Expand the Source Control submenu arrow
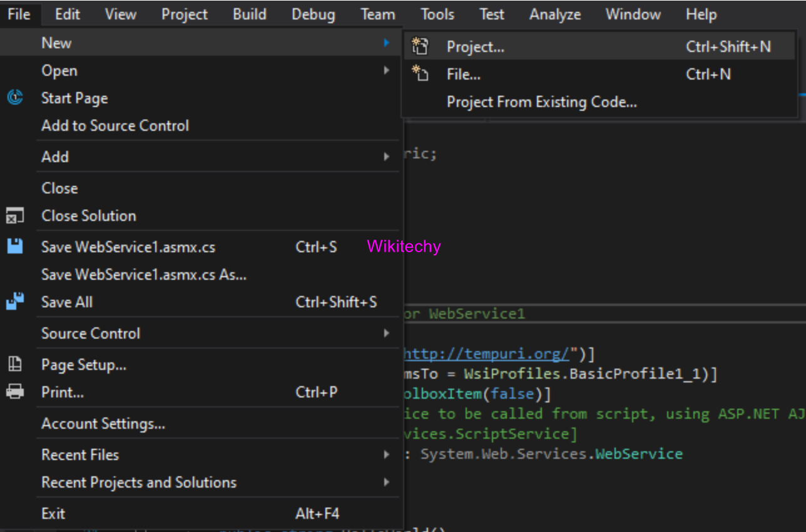Image resolution: width=806 pixels, height=532 pixels. [x=387, y=334]
